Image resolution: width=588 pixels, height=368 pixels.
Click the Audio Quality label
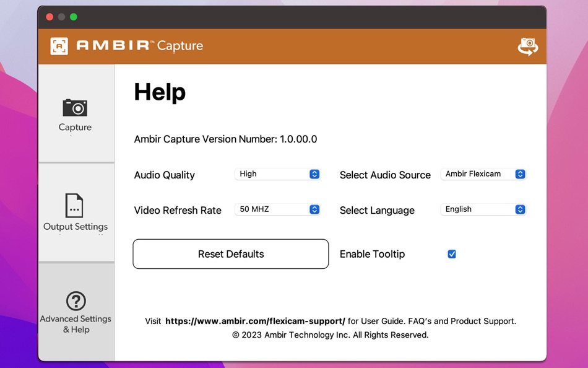164,175
